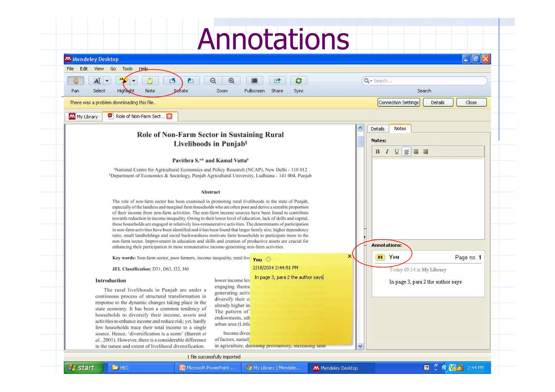This screenshot has height=392, width=555.
Task: Close the download problem warning bar
Action: tap(471, 102)
